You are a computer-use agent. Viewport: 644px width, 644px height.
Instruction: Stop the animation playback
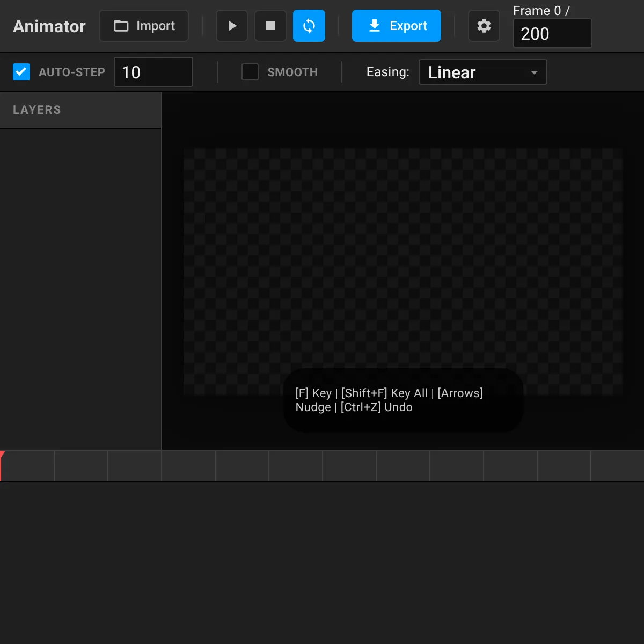[x=270, y=26]
